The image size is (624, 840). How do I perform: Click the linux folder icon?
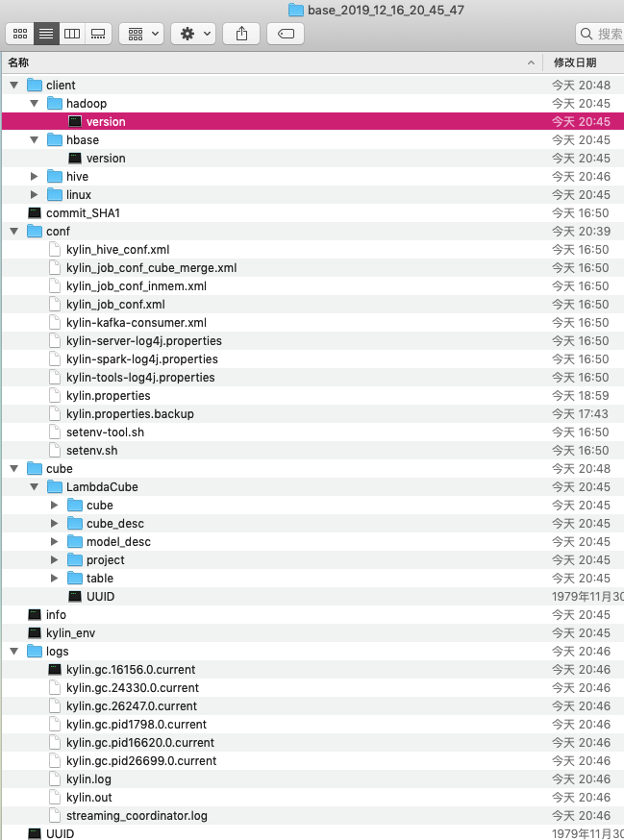pyautogui.click(x=55, y=194)
